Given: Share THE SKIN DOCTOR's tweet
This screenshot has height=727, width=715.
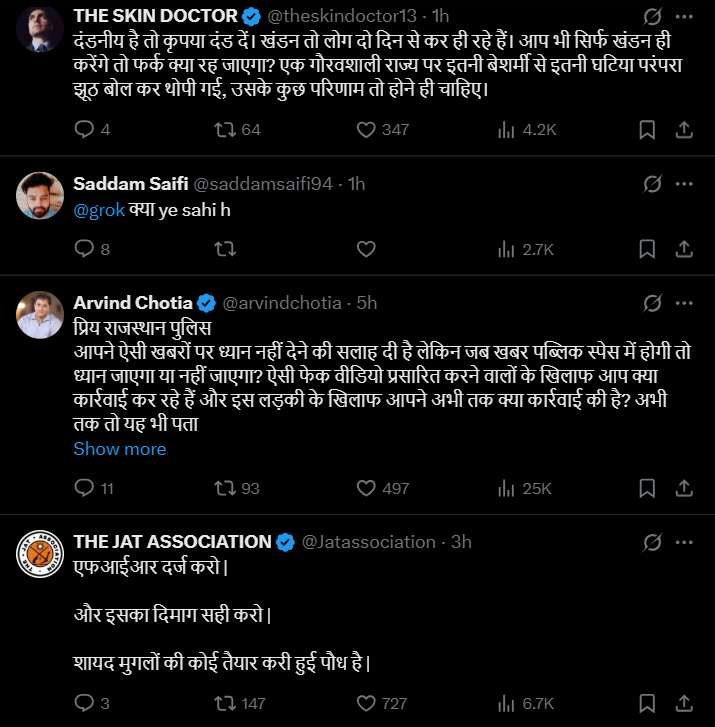Looking at the screenshot, I should tap(685, 130).
